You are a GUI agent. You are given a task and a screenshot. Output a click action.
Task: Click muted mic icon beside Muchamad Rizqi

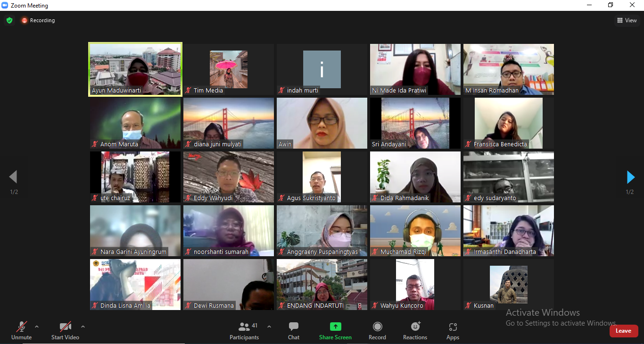375,252
